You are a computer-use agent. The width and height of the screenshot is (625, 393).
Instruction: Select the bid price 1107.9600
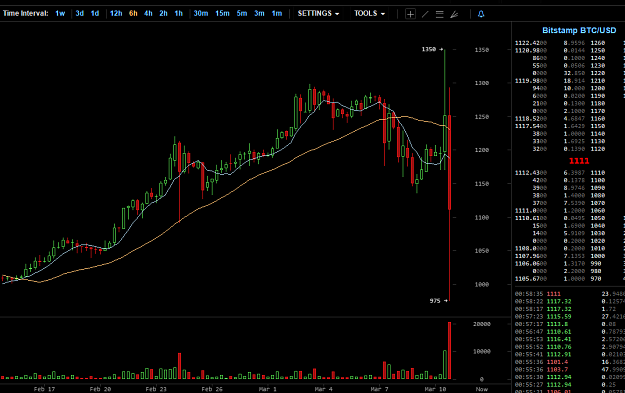[531, 256]
